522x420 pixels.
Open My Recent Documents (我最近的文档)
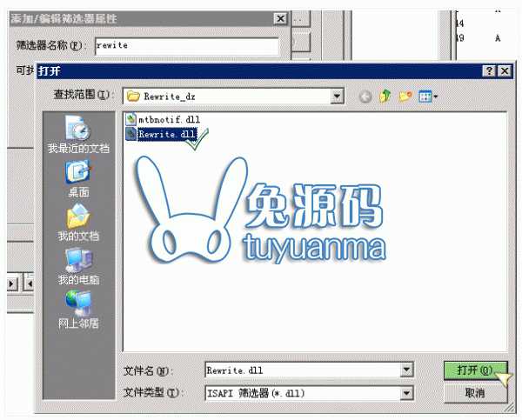pos(78,135)
